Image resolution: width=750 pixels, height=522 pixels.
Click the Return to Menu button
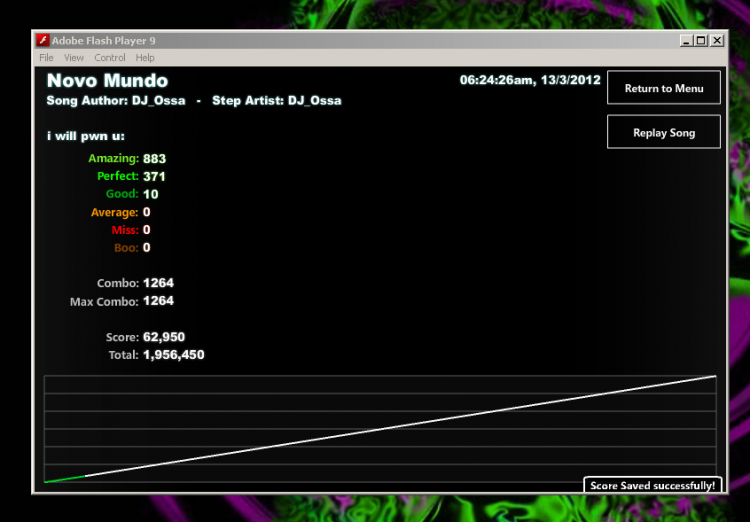coord(663,88)
